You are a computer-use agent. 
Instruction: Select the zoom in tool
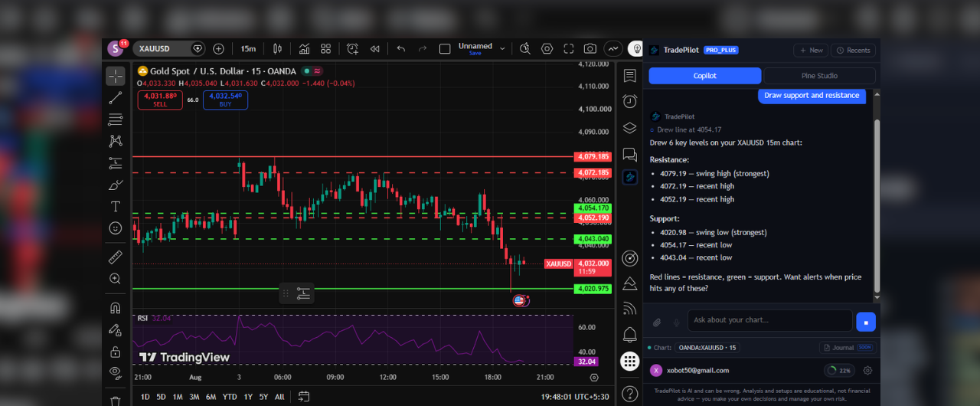click(116, 279)
